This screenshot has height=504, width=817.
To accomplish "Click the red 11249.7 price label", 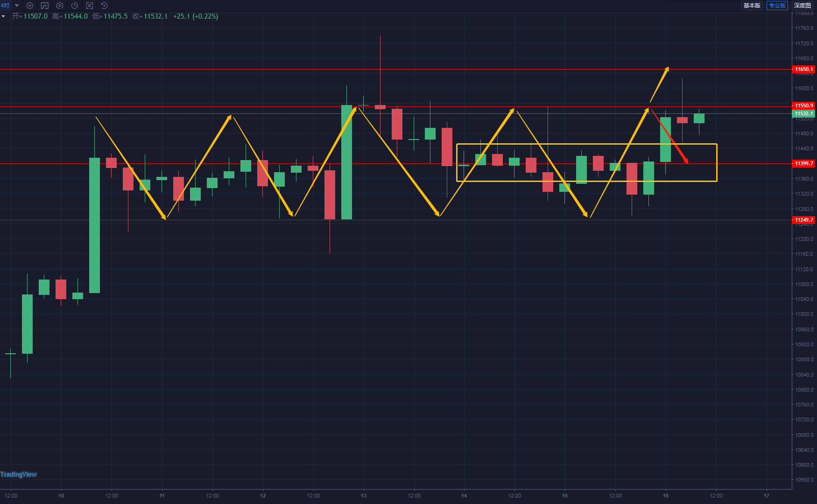I will 803,220.
